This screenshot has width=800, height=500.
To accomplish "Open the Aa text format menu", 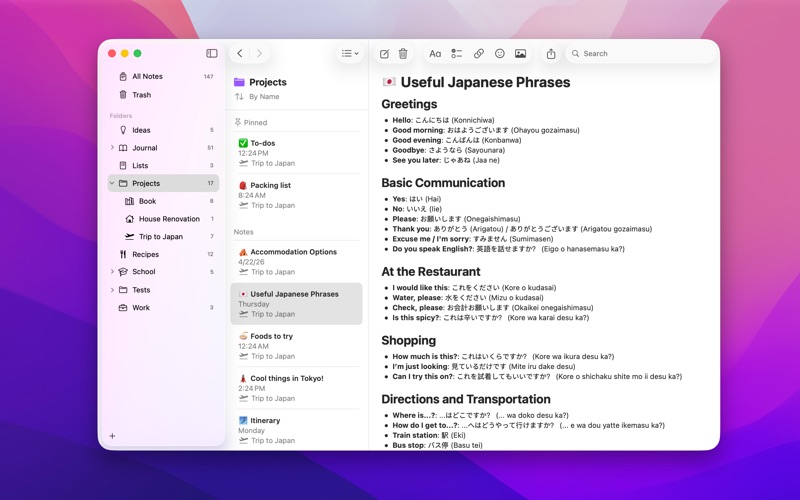I will coord(435,54).
